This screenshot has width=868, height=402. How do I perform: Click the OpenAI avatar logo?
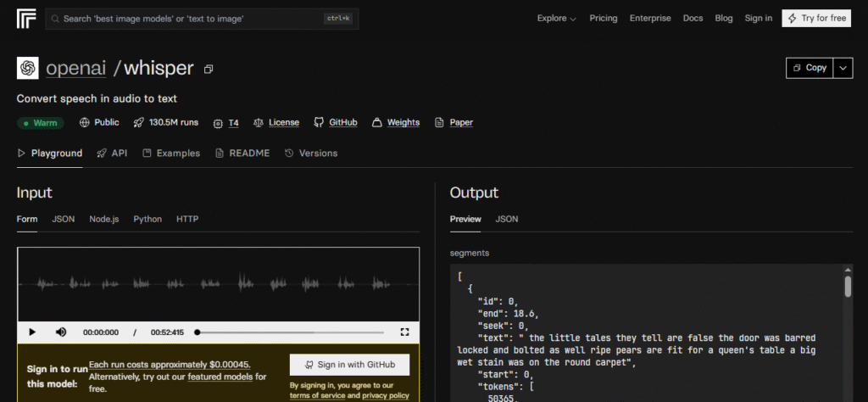tap(28, 68)
